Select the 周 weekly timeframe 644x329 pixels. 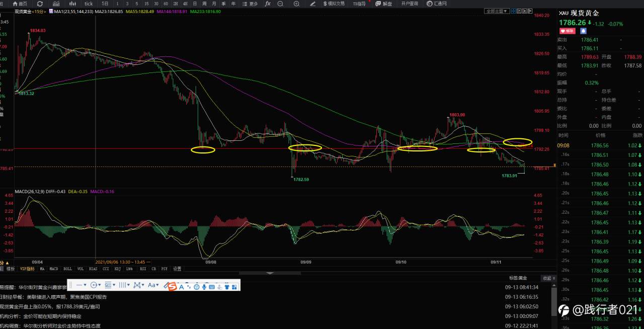tap(204, 4)
